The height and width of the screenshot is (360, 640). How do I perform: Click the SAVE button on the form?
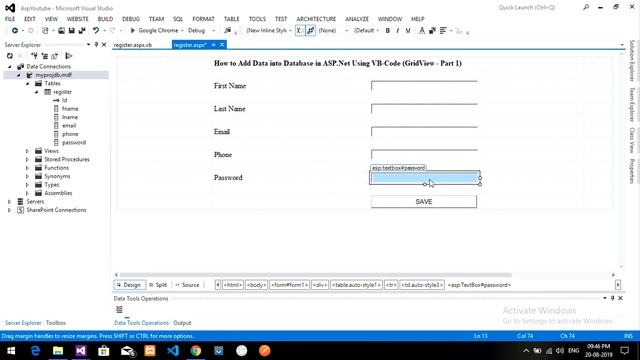point(424,202)
